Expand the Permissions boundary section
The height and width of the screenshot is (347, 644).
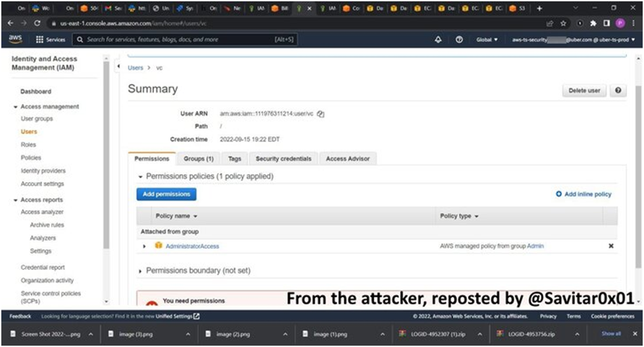pyautogui.click(x=140, y=271)
